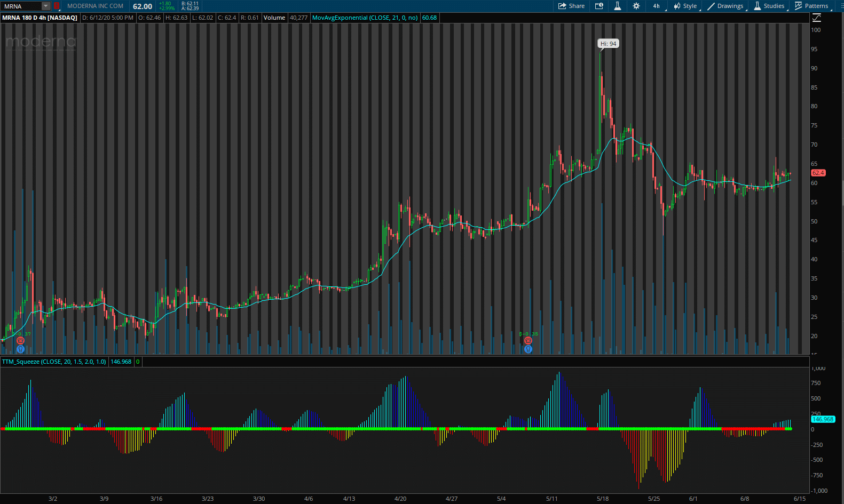Click the $-0.35 earnings estimate text
The width and height of the screenshot is (844, 504).
point(529,334)
